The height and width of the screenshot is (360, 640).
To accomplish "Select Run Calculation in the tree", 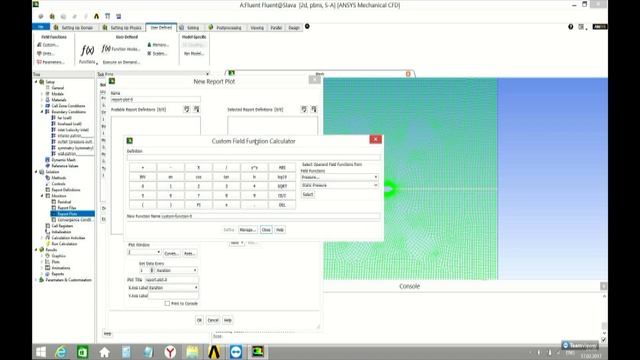I will click(x=61, y=244).
